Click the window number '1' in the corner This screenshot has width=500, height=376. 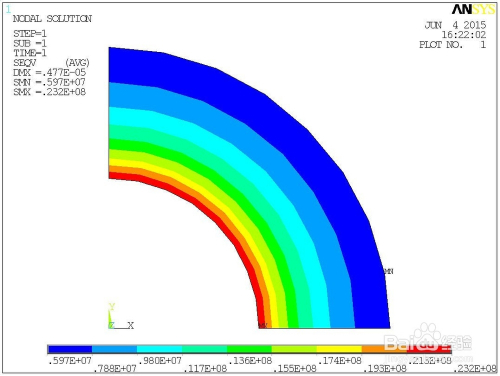click(8, 9)
